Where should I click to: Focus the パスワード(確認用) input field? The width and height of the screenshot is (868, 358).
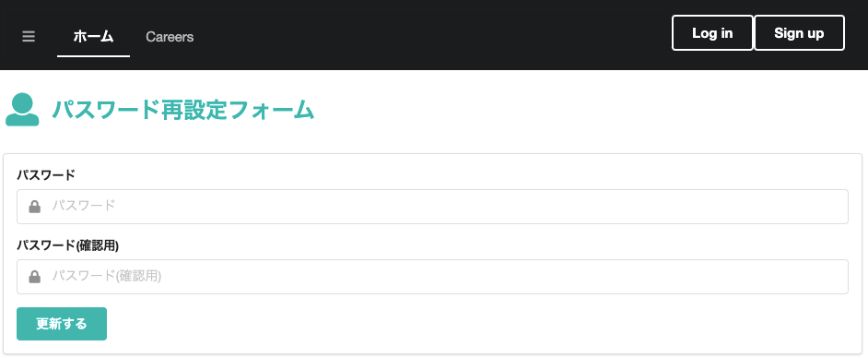(x=432, y=277)
